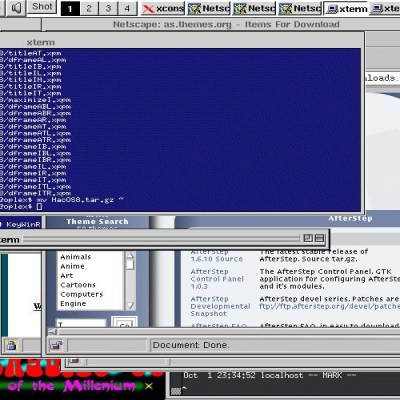Click the closed padlock icon in the leftmost window

(x=11, y=345)
